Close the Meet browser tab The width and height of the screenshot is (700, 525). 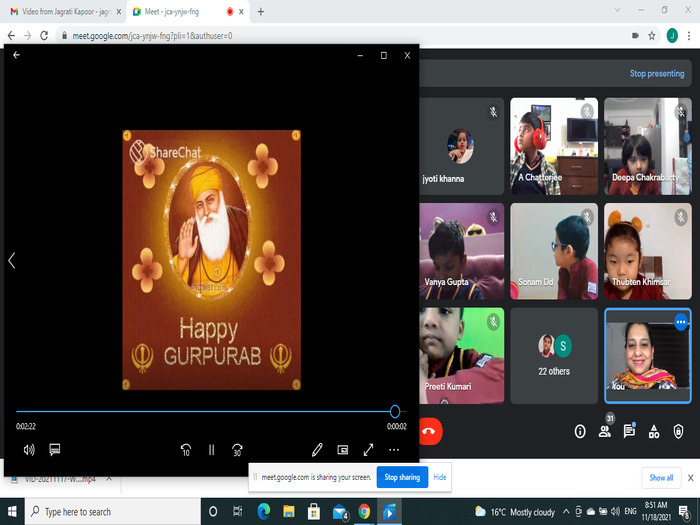coord(241,12)
